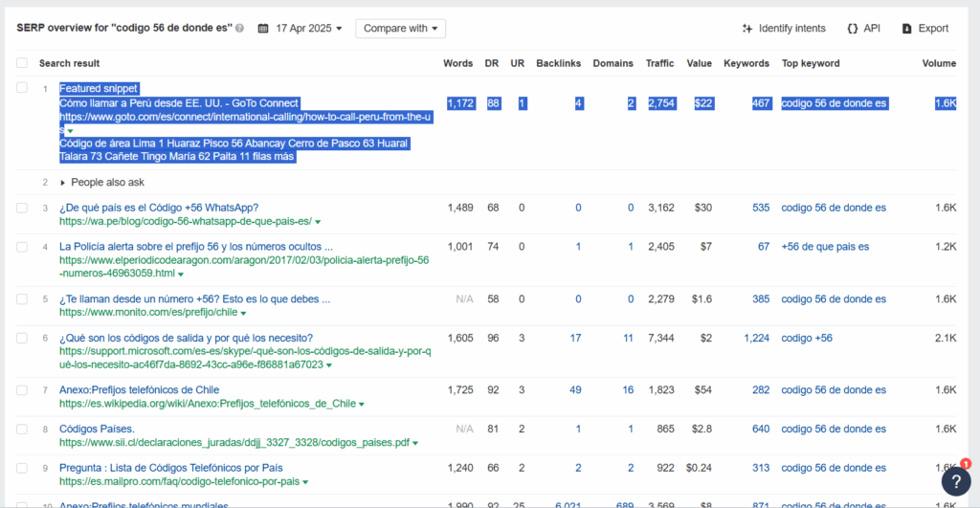Open the round help chat bubble
Image resolution: width=980 pixels, height=508 pixels.
tap(956, 481)
